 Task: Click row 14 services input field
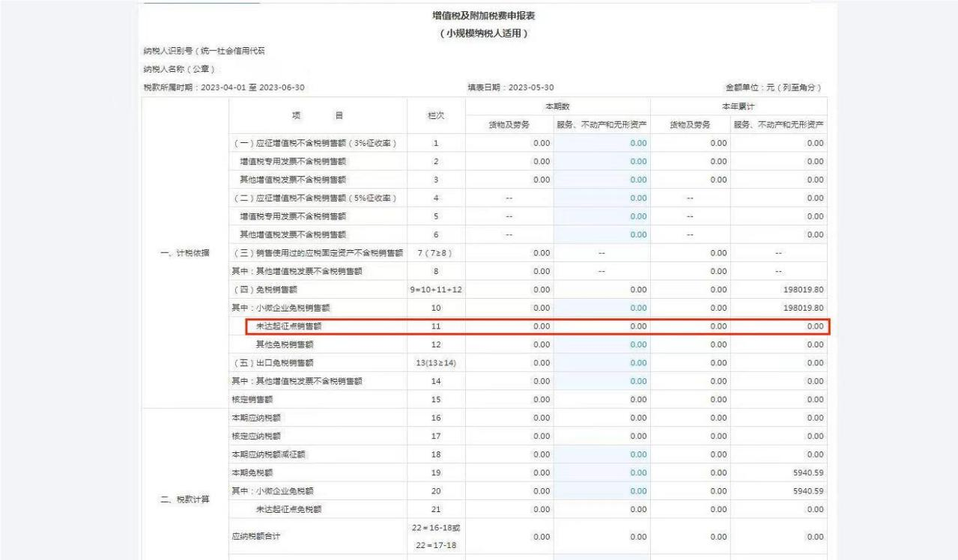(601, 381)
